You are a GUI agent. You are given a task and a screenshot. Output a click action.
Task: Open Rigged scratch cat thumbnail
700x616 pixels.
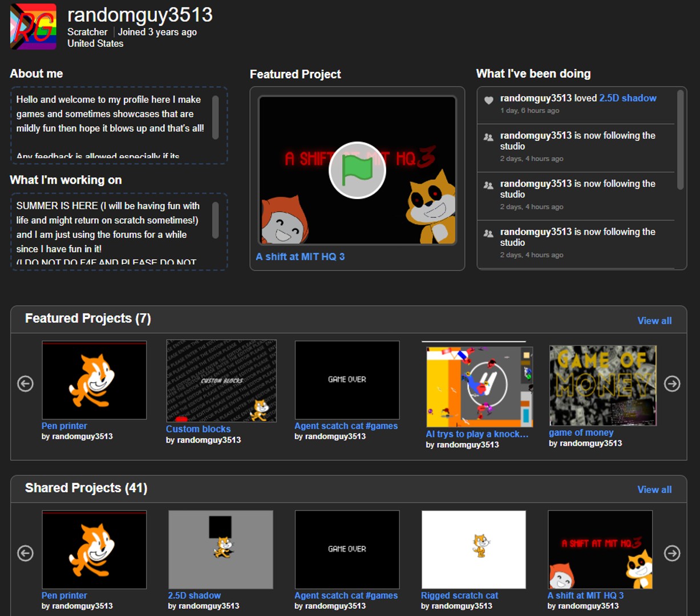click(474, 549)
